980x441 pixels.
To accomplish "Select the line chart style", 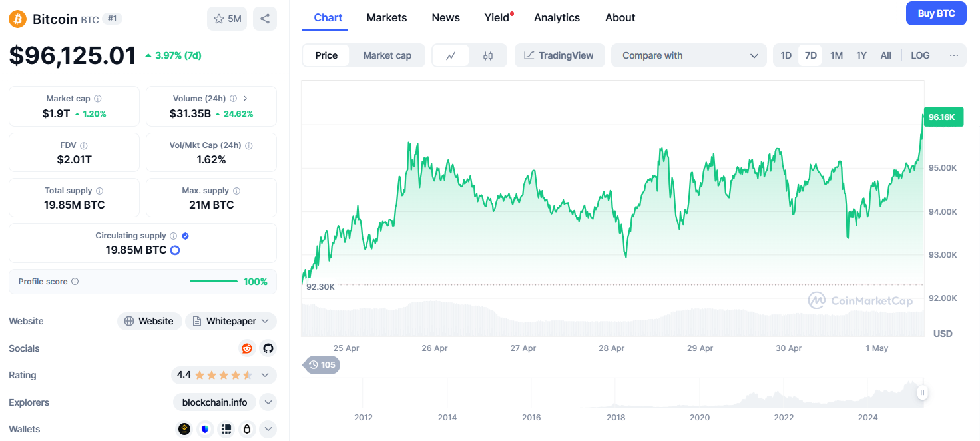I will [451, 55].
